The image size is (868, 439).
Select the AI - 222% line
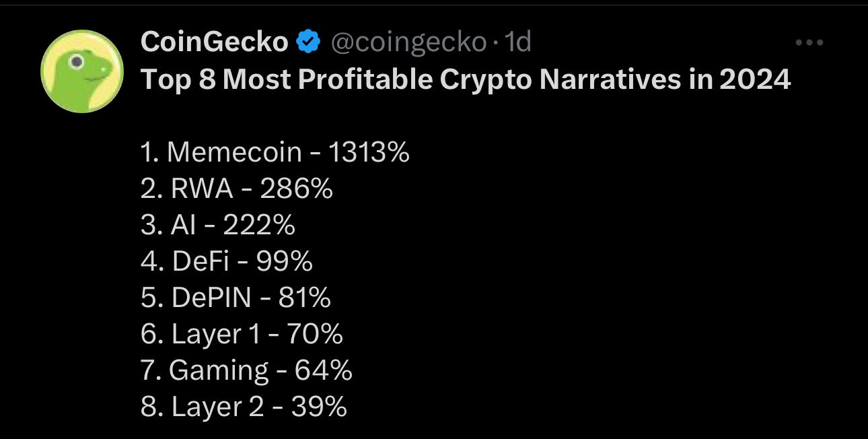pyautogui.click(x=218, y=225)
